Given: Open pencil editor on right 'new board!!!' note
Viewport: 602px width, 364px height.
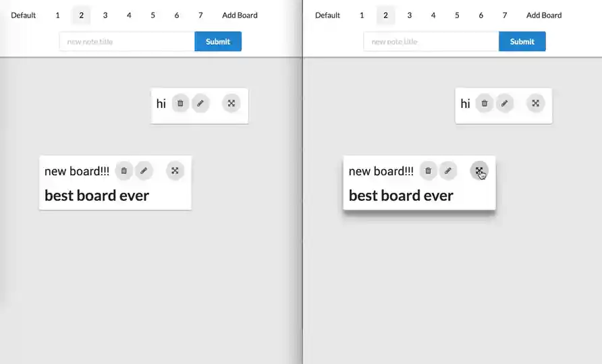Looking at the screenshot, I should [x=448, y=171].
